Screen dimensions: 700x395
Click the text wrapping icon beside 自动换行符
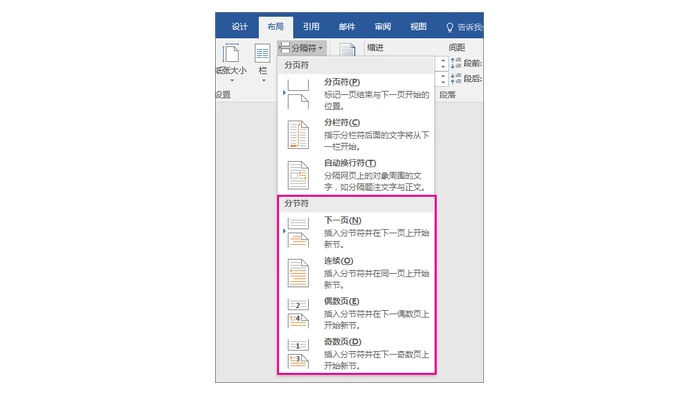(x=298, y=175)
